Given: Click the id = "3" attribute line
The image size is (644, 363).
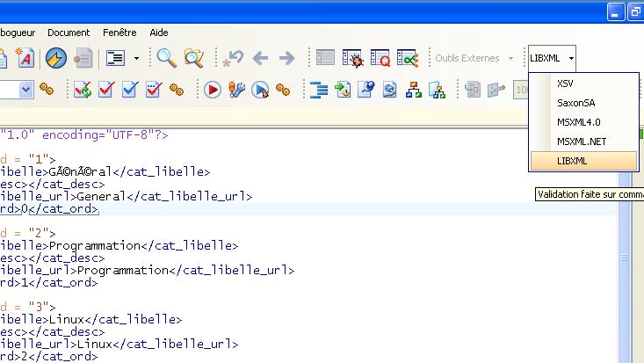Looking at the screenshot, I should [27, 307].
